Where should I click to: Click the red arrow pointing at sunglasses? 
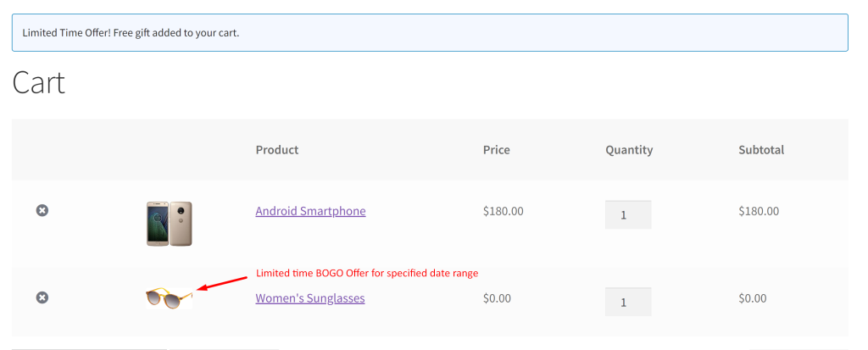(x=223, y=283)
